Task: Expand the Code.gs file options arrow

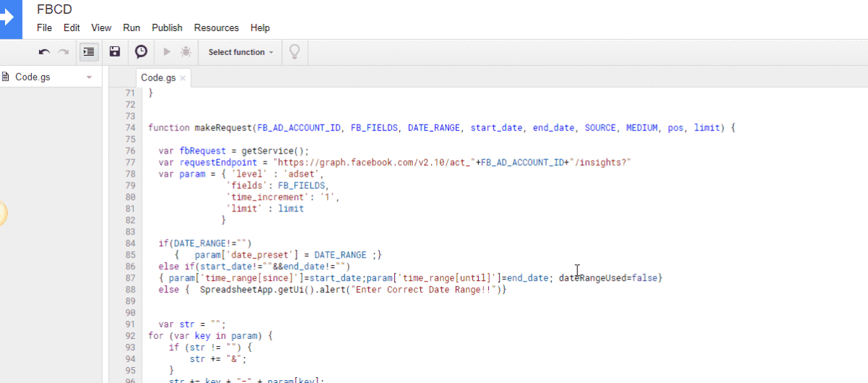Action: [x=89, y=77]
